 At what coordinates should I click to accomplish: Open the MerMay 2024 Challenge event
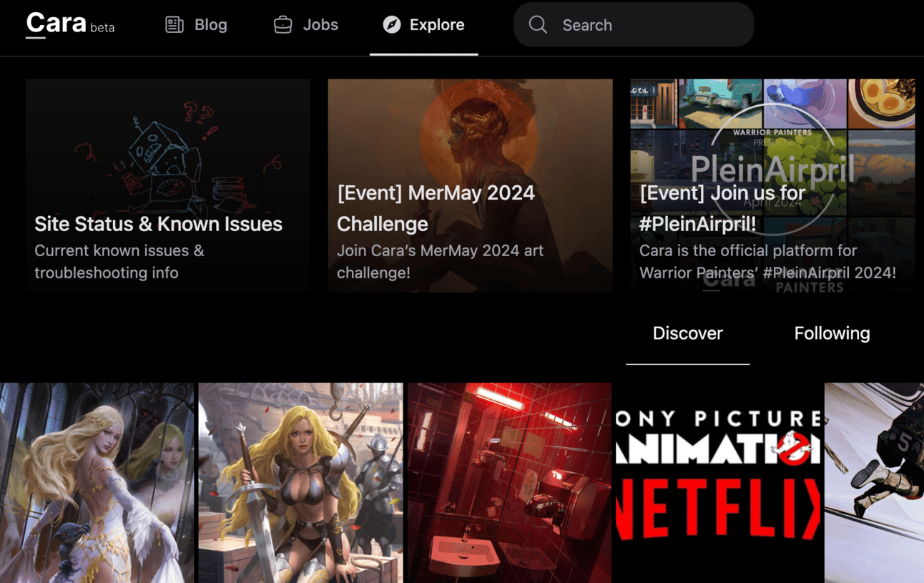(x=471, y=185)
